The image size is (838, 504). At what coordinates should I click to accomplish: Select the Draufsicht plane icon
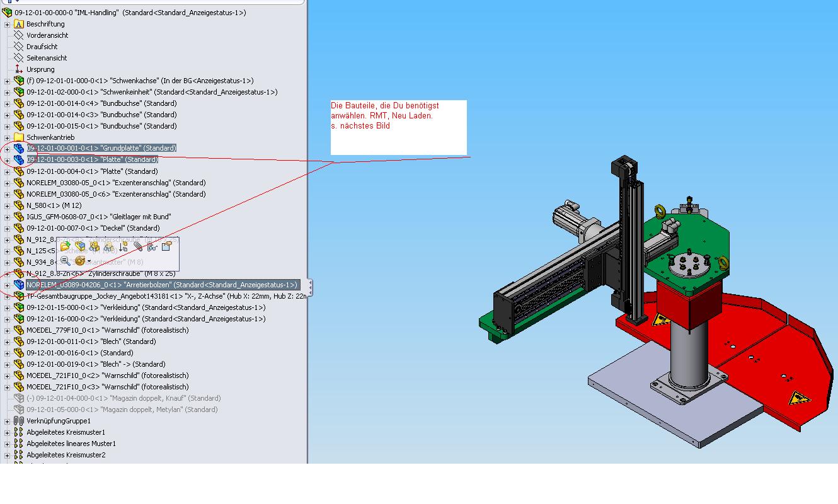click(x=19, y=47)
